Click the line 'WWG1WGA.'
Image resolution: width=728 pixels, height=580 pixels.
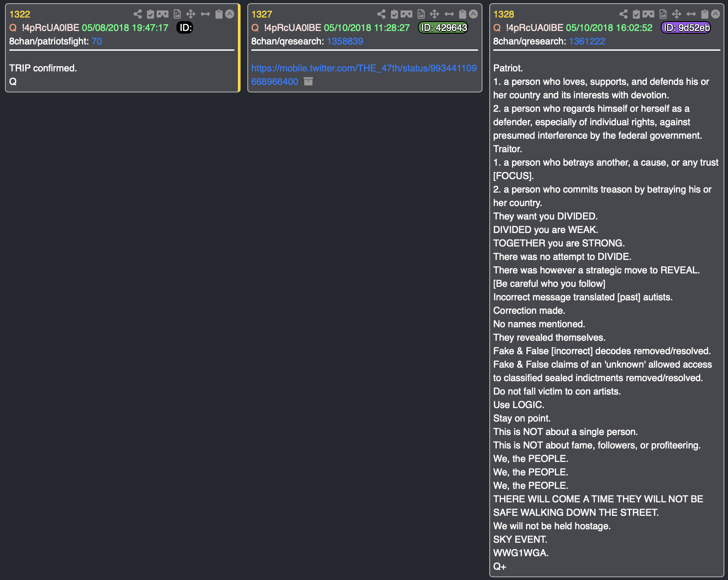coord(521,553)
